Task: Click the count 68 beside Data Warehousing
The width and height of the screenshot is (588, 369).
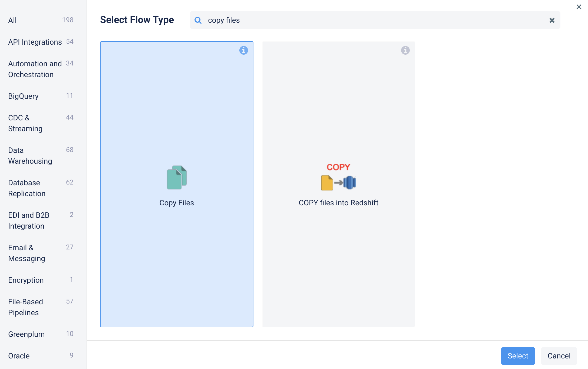Action: click(x=70, y=150)
